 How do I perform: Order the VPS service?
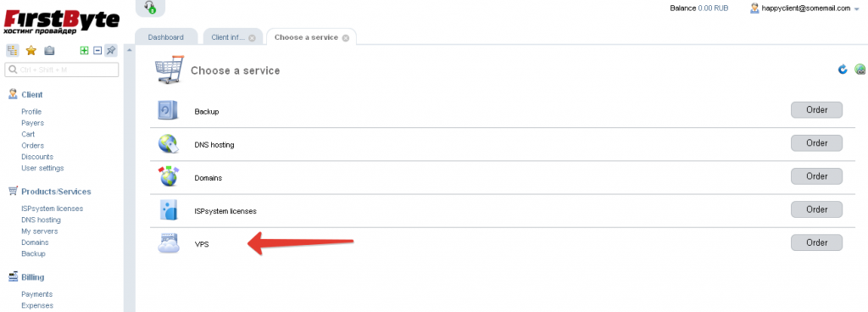coord(816,242)
